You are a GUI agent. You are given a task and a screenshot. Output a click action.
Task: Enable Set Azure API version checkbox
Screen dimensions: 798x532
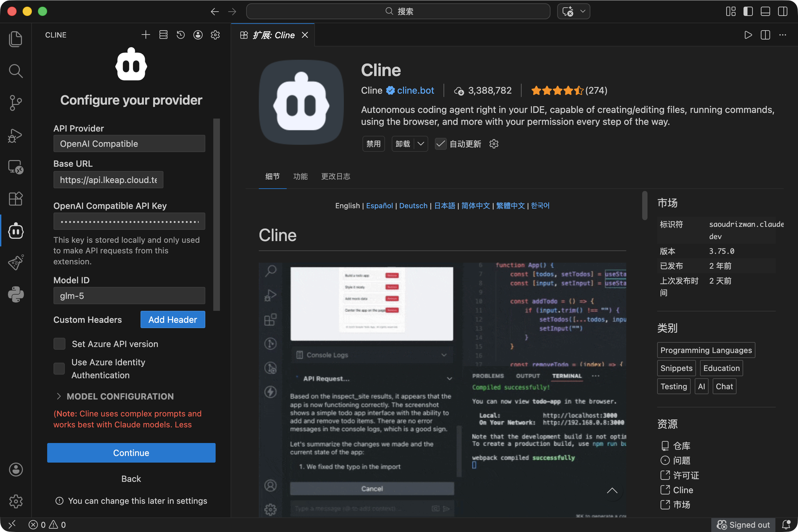click(59, 344)
